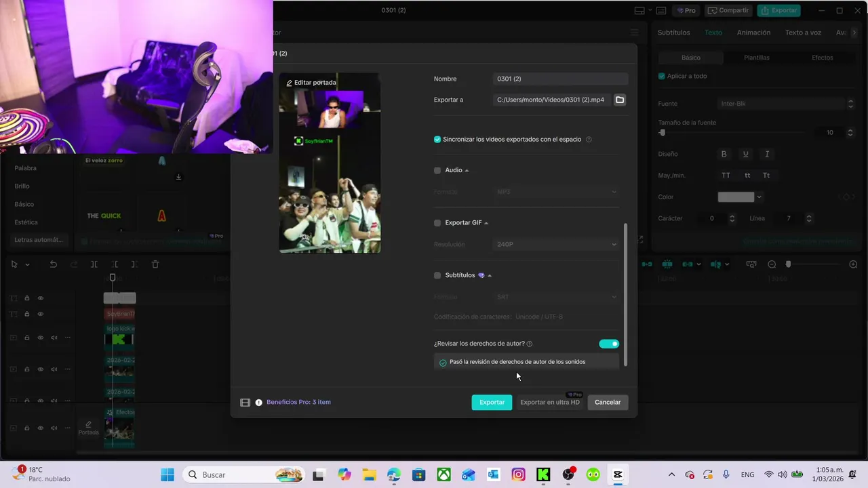Open the text color dropdown arrow
The height and width of the screenshot is (488, 868).
(x=759, y=197)
